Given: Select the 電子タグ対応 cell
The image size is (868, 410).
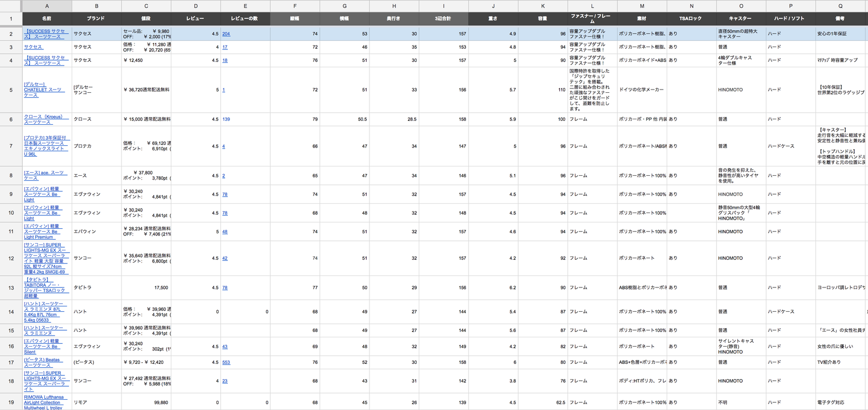Looking at the screenshot, I should coord(840,402).
